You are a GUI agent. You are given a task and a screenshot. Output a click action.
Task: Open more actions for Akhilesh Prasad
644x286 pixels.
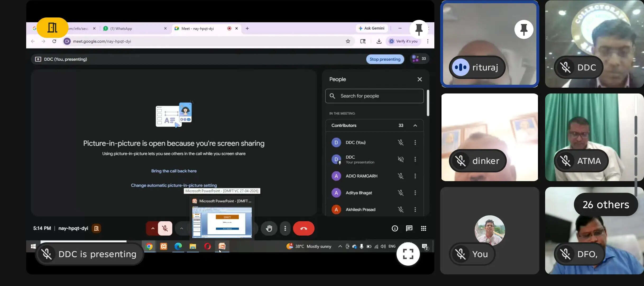click(415, 209)
